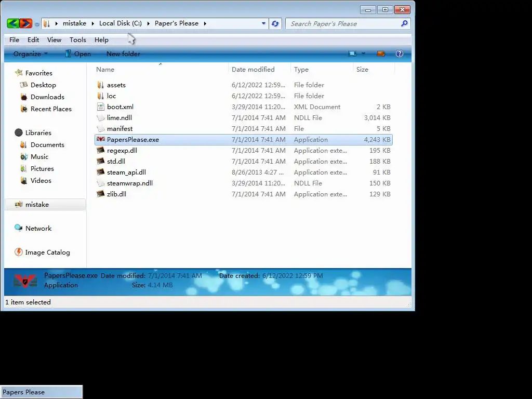
Task: Open the Videos library
Action: [41, 180]
